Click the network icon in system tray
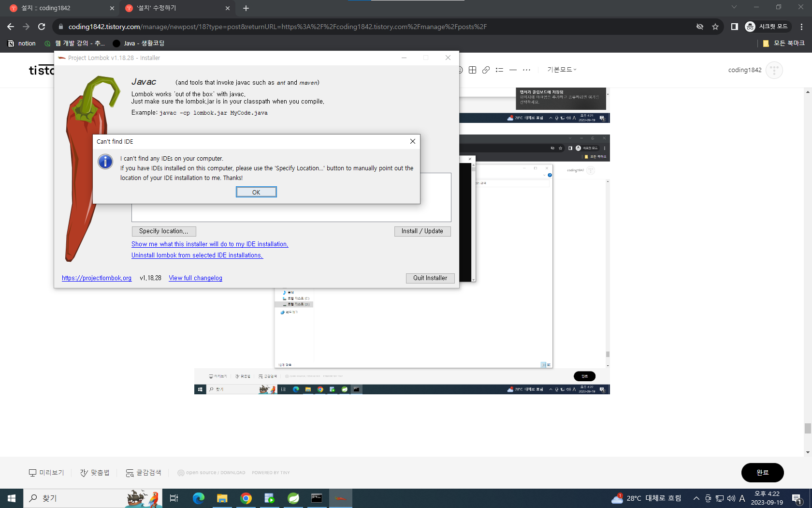The height and width of the screenshot is (508, 812). tap(720, 498)
